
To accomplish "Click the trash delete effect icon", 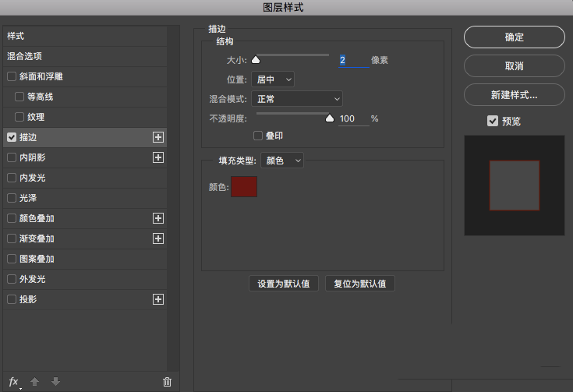I will [x=167, y=381].
